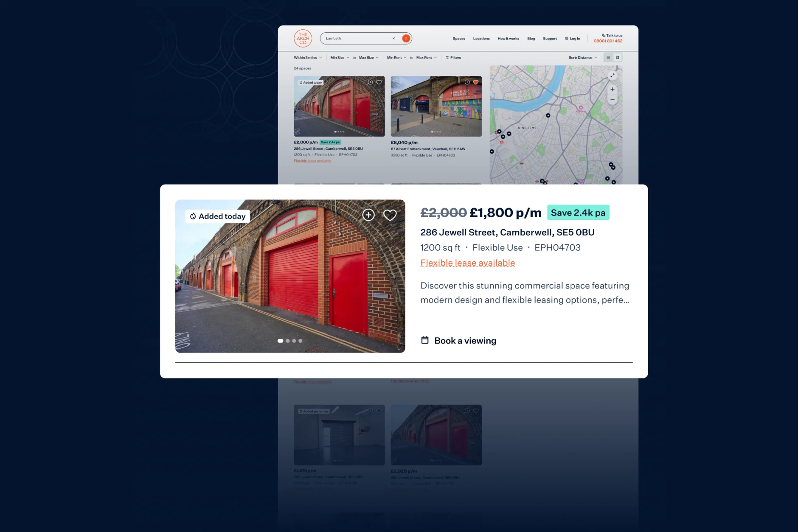
Task: Expand Max Rent dropdown
Action: click(426, 58)
